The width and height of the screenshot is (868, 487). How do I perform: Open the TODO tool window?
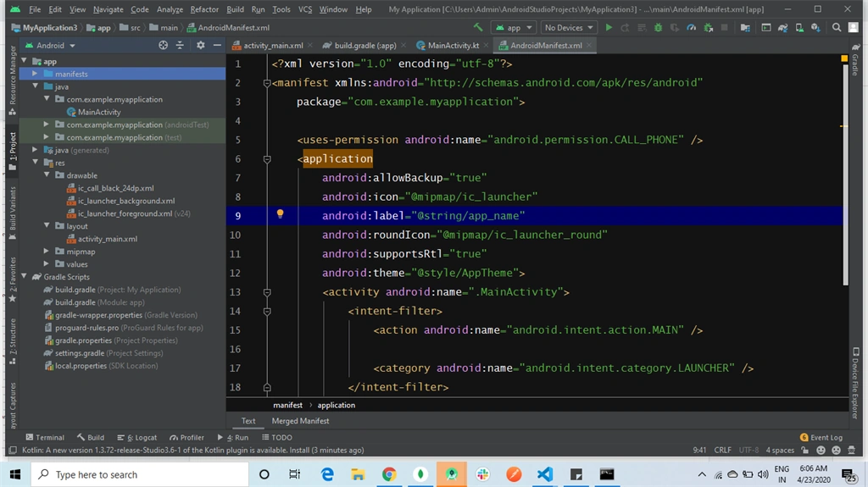pyautogui.click(x=277, y=437)
